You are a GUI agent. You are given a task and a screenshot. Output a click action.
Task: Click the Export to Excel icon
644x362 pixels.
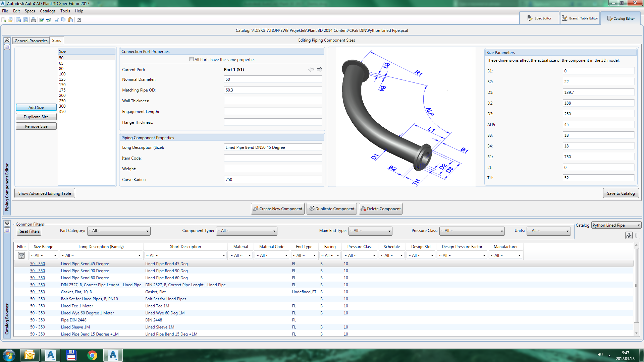(x=42, y=20)
